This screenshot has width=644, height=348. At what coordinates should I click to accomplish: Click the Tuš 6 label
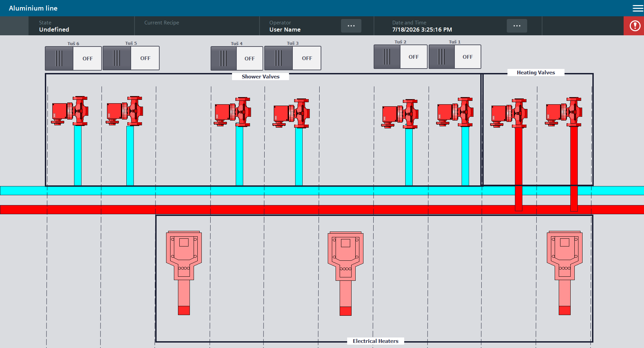click(x=73, y=43)
